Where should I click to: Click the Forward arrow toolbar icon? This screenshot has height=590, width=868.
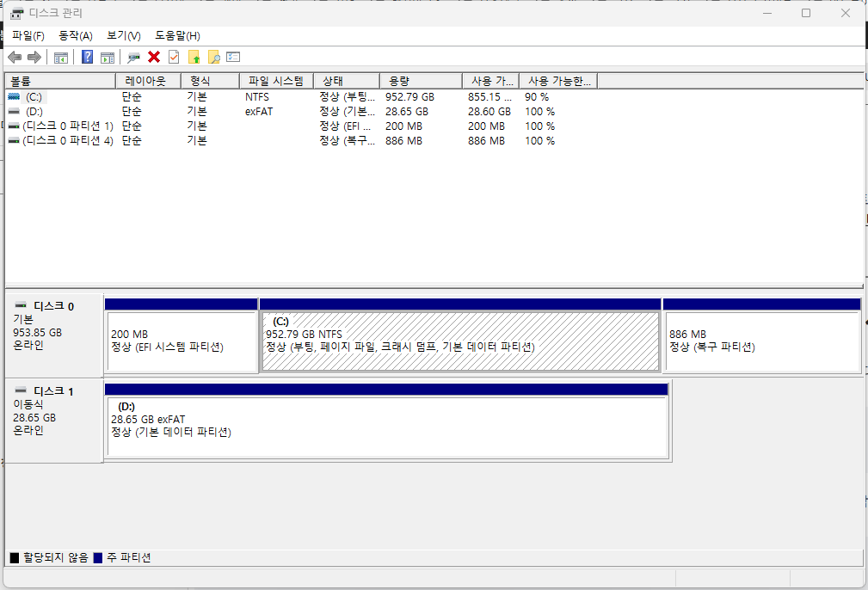point(34,57)
